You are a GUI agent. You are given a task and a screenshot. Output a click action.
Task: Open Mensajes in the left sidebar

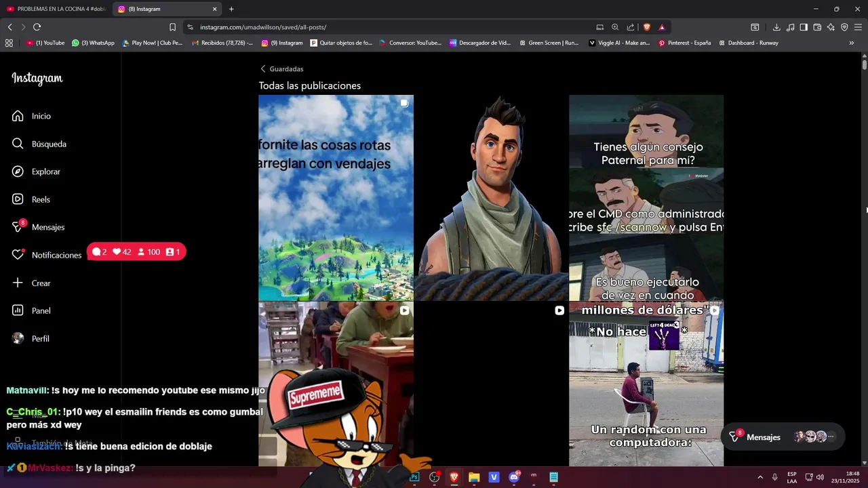click(x=39, y=227)
